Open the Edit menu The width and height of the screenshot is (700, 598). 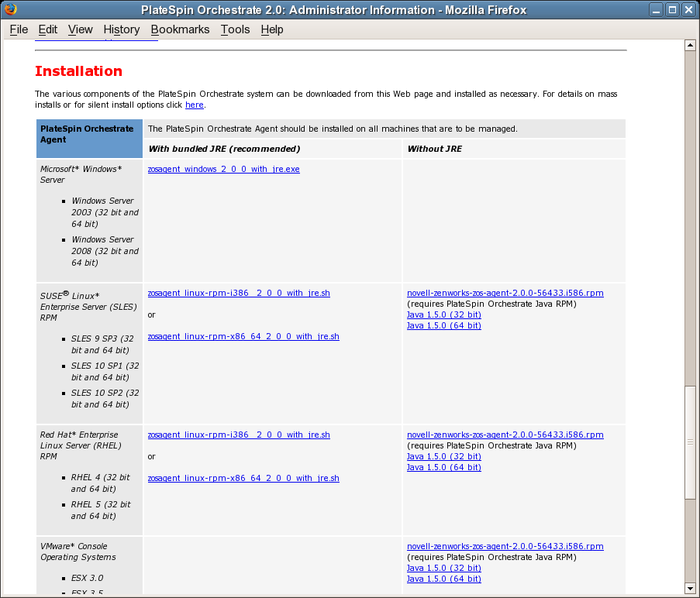point(48,29)
